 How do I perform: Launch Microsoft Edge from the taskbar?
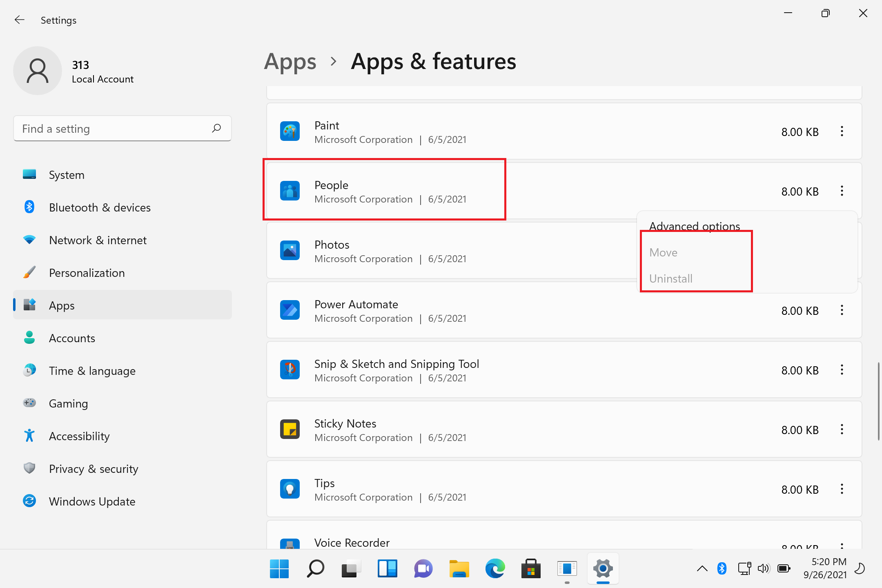[x=495, y=568]
